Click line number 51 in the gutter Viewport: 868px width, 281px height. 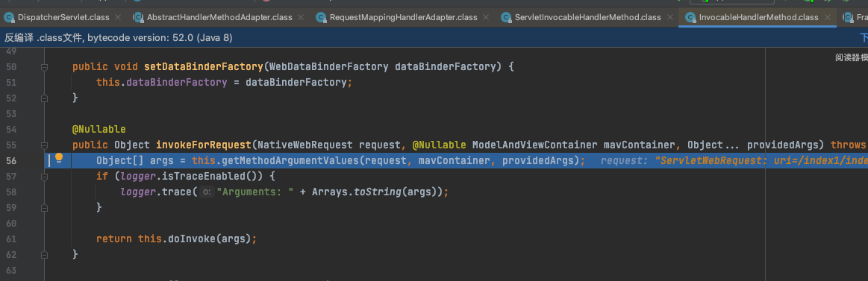[x=11, y=83]
